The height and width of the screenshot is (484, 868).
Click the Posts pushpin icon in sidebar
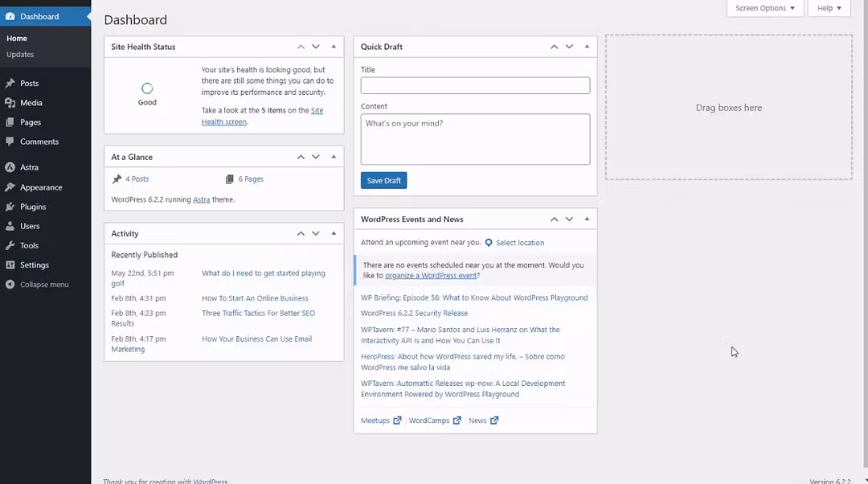pyautogui.click(x=10, y=84)
